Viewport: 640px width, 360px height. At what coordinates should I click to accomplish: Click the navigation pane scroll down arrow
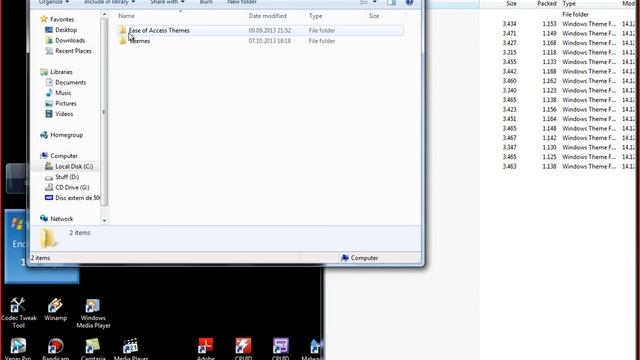(104, 220)
